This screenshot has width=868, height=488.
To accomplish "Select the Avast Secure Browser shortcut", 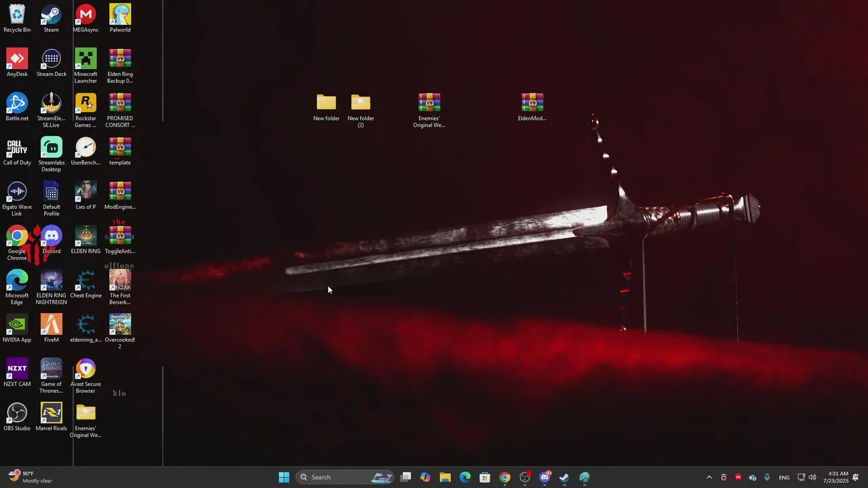I will (85, 376).
